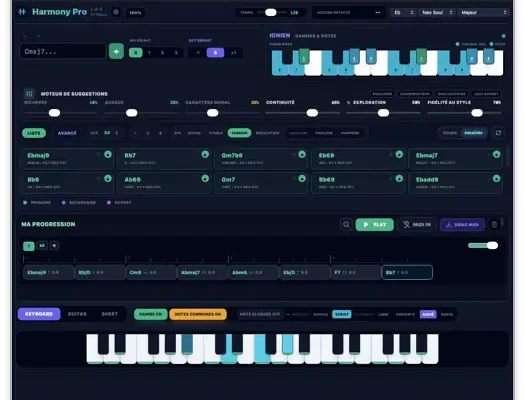Open the Gammes & Notes tab
Viewport: 525px width, 400px height.
coord(315,36)
